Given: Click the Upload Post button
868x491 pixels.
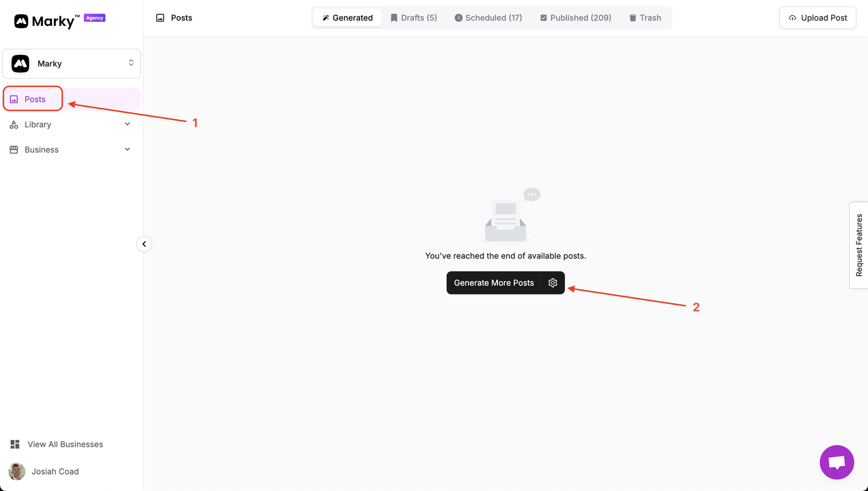Looking at the screenshot, I should pos(818,18).
